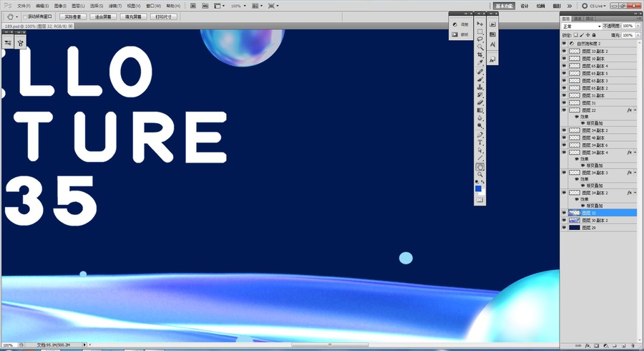Image resolution: width=644 pixels, height=351 pixels.
Task: Switch to the 通道 channels tab
Action: click(577, 19)
